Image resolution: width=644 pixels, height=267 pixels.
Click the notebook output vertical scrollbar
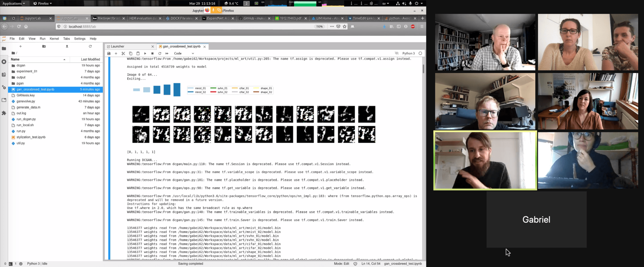(x=423, y=69)
